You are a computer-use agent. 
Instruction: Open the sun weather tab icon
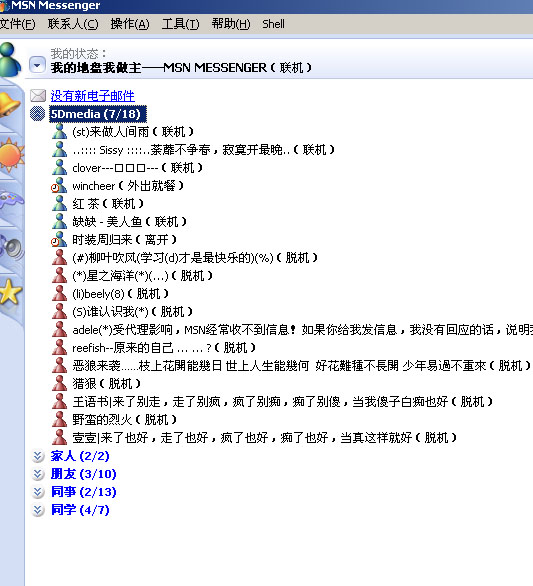(x=10, y=154)
